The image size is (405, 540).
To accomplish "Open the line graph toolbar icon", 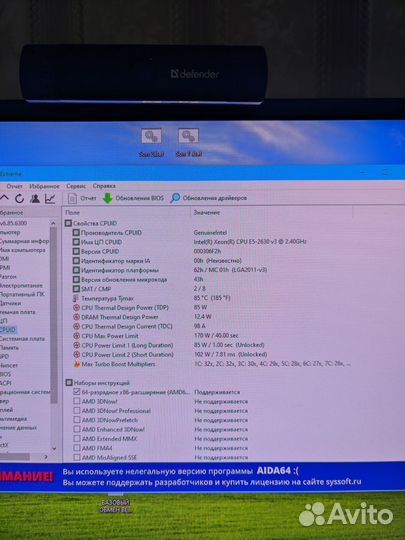I will point(50,198).
